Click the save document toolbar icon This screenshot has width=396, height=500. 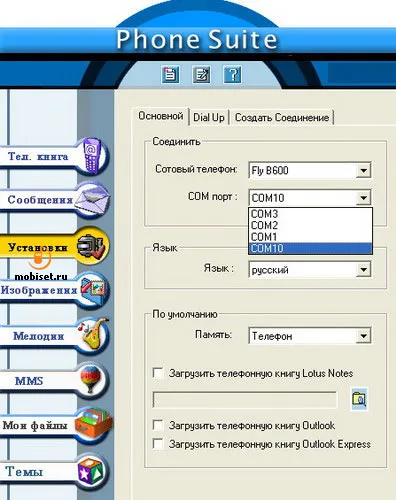click(x=170, y=74)
